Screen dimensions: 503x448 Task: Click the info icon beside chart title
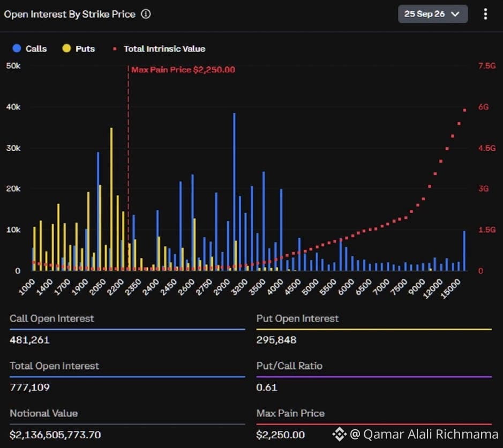pos(146,14)
